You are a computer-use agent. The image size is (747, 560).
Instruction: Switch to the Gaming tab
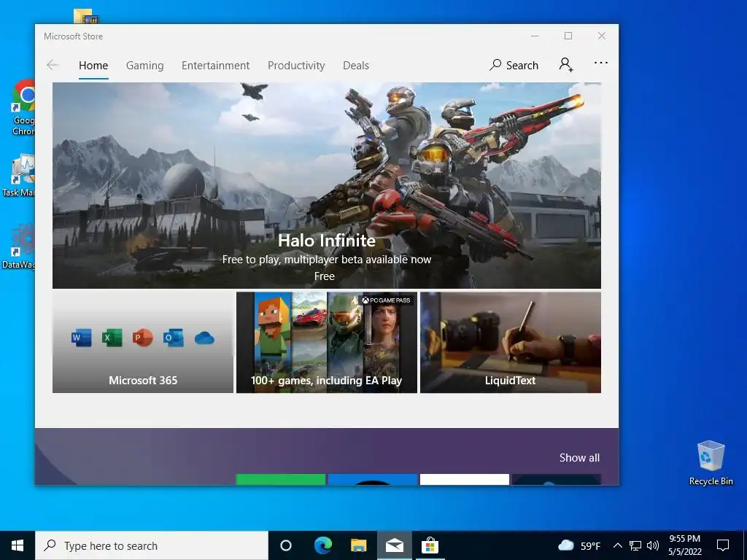click(145, 66)
